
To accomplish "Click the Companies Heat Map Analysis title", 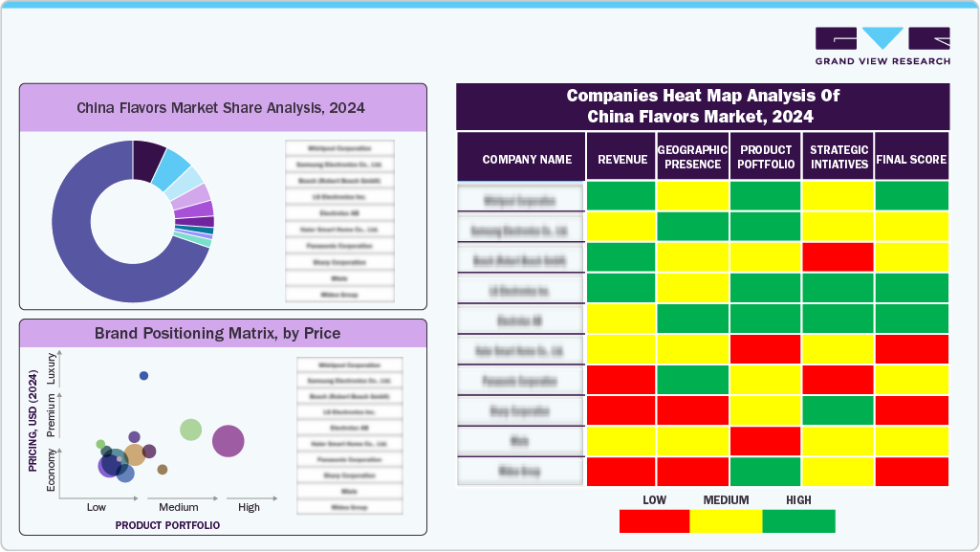I will pyautogui.click(x=703, y=106).
